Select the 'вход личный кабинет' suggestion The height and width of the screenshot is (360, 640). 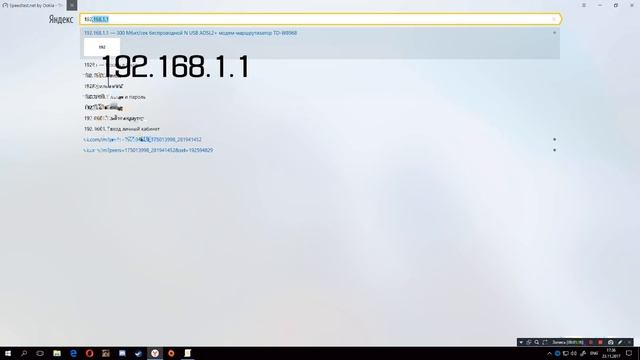pos(122,129)
